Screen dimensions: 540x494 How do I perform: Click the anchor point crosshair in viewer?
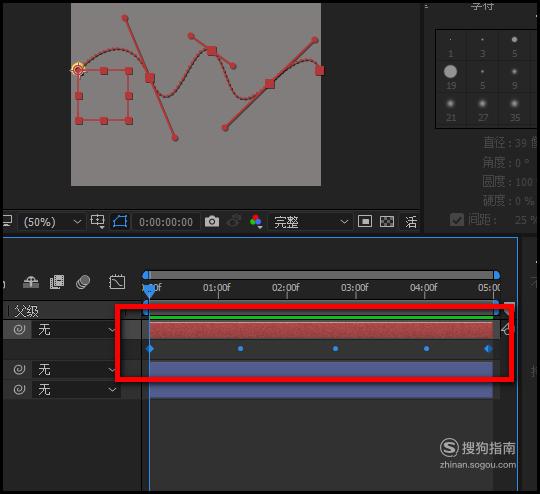pos(78,70)
